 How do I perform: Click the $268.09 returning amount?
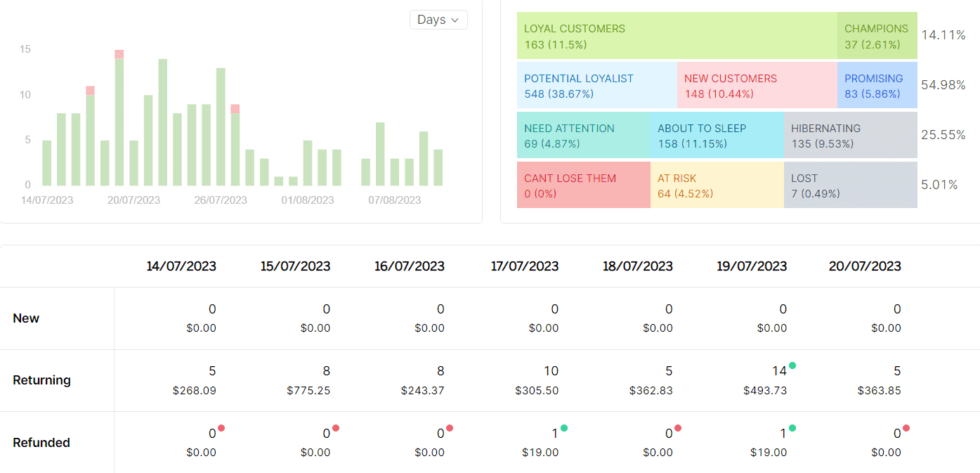click(x=195, y=391)
